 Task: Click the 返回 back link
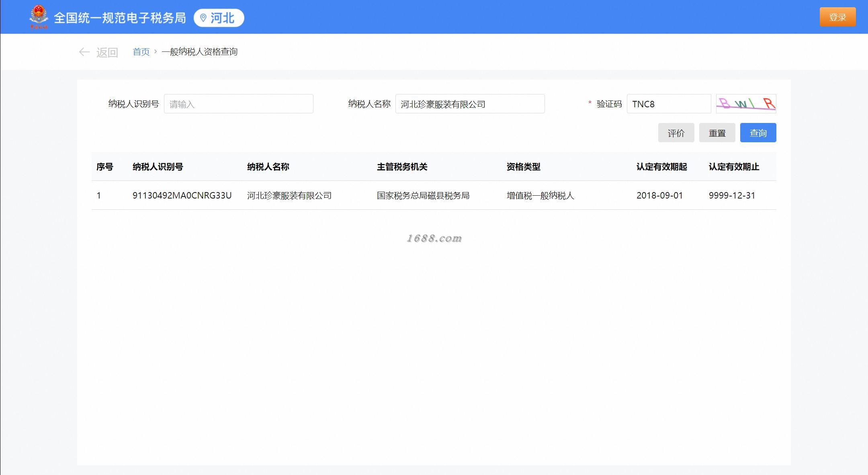(107, 52)
